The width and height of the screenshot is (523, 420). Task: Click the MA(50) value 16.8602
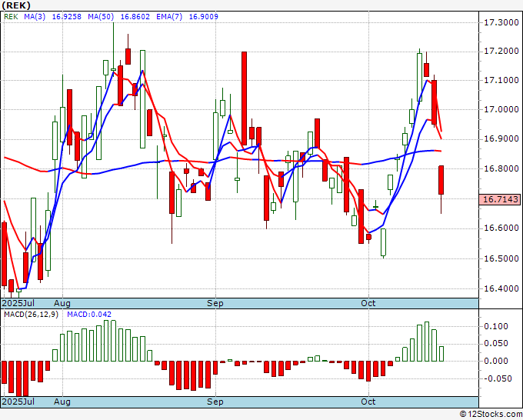[x=135, y=17]
